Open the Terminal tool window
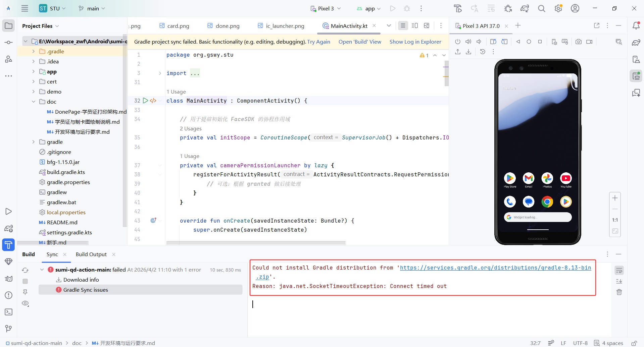The height and width of the screenshot is (347, 644). (x=9, y=312)
